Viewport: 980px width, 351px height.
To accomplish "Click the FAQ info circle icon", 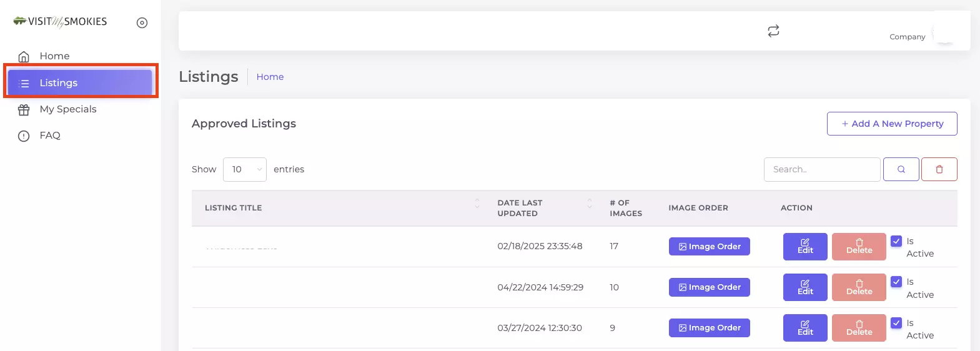I will click(24, 136).
